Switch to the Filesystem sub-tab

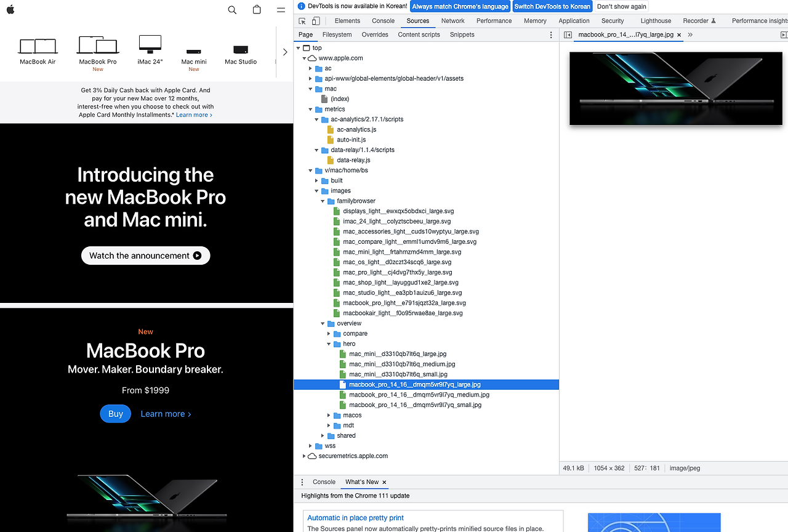[337, 35]
